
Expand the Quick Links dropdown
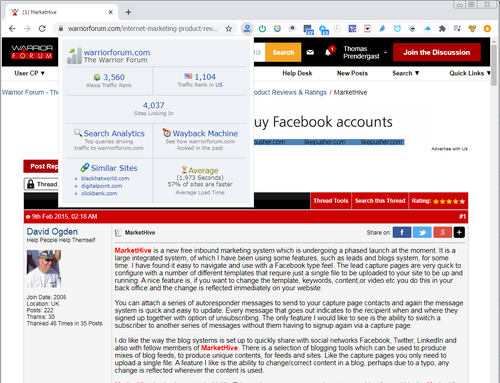point(470,73)
